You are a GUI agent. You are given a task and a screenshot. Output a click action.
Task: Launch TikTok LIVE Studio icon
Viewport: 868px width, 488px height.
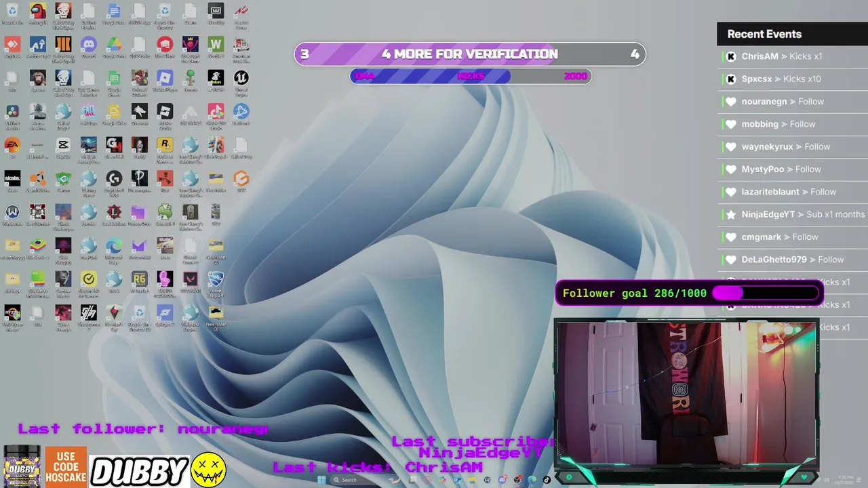tap(216, 116)
